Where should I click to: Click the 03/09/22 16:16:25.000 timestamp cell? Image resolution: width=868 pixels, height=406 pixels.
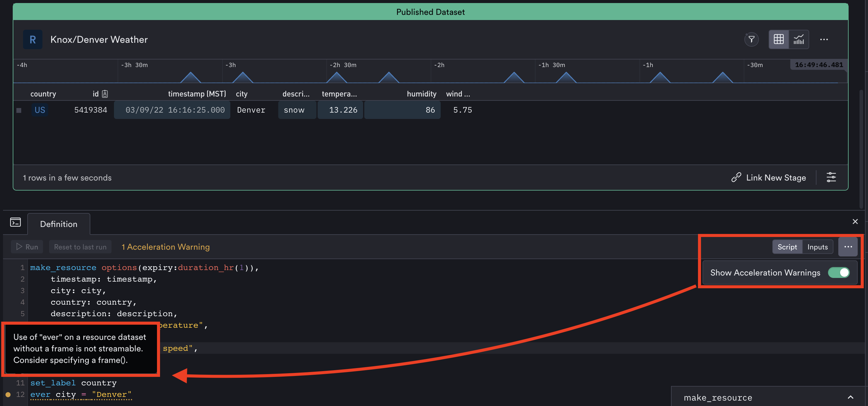(x=172, y=110)
